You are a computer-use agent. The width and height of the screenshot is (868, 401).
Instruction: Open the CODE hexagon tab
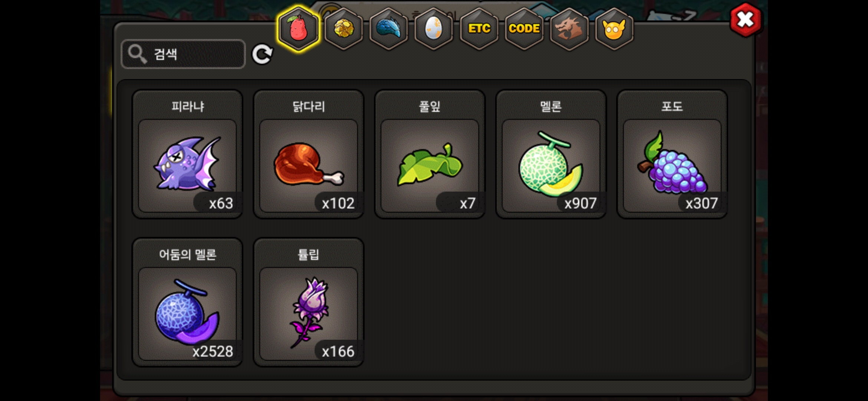click(x=524, y=29)
